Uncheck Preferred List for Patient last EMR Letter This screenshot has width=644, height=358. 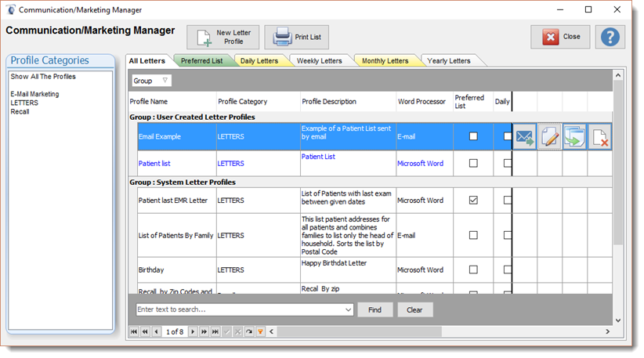473,201
